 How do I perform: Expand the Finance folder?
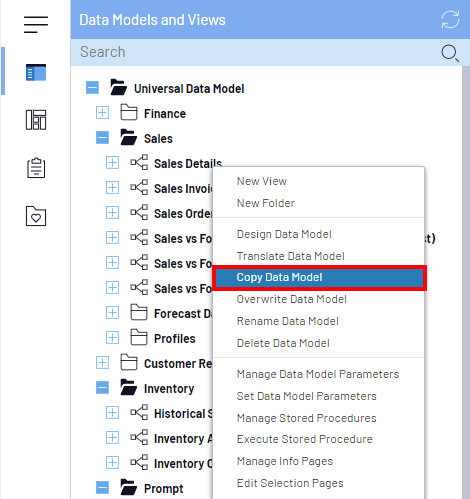tap(102, 113)
